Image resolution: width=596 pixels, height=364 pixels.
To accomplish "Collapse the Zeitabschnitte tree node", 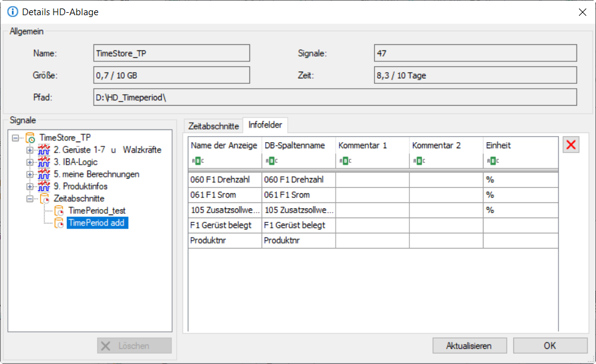I will pyautogui.click(x=30, y=199).
